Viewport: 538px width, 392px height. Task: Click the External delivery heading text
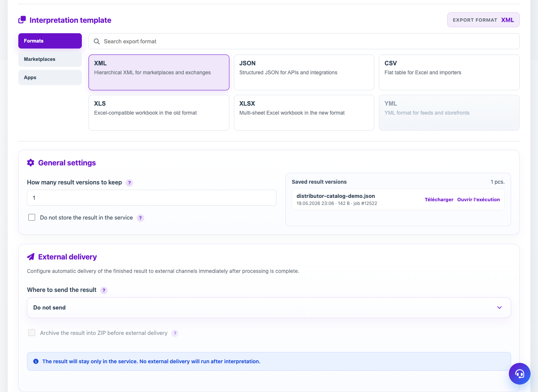click(67, 257)
